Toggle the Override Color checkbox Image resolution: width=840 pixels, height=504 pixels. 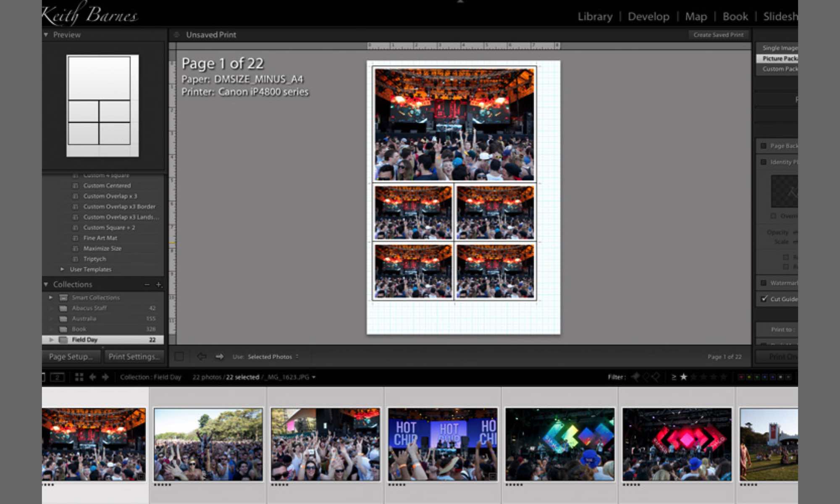coord(773,216)
